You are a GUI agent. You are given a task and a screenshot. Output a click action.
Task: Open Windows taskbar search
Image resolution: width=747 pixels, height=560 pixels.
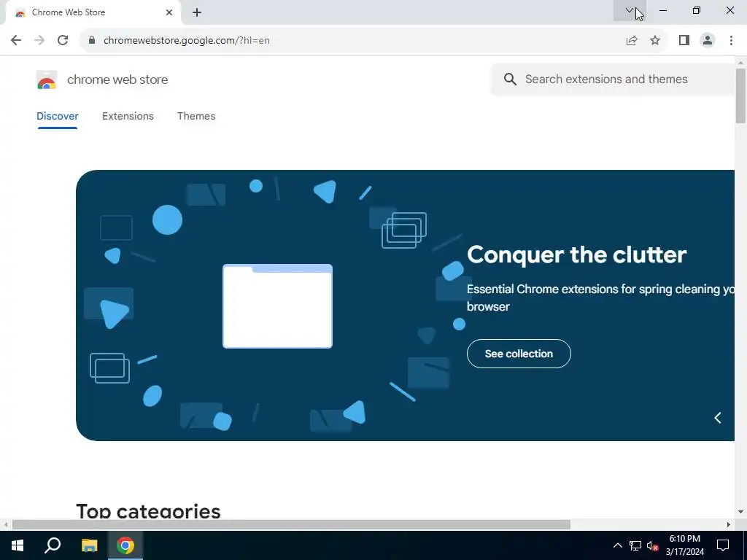coord(53,545)
